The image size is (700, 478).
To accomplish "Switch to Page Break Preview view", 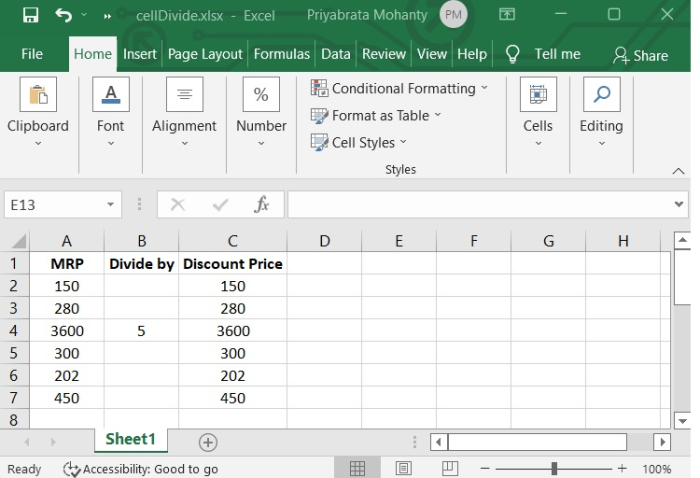I will pyautogui.click(x=450, y=468).
